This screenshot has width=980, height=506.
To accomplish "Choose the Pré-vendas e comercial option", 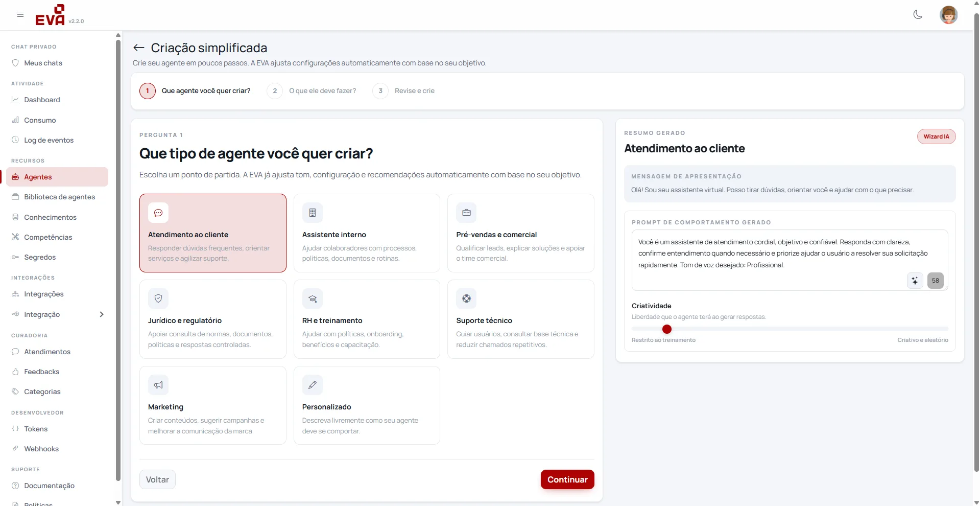I will click(521, 233).
